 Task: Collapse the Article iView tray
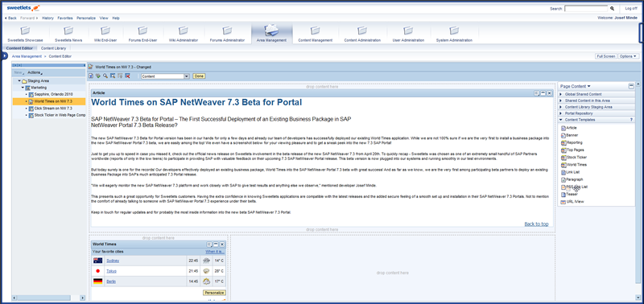tap(543, 93)
